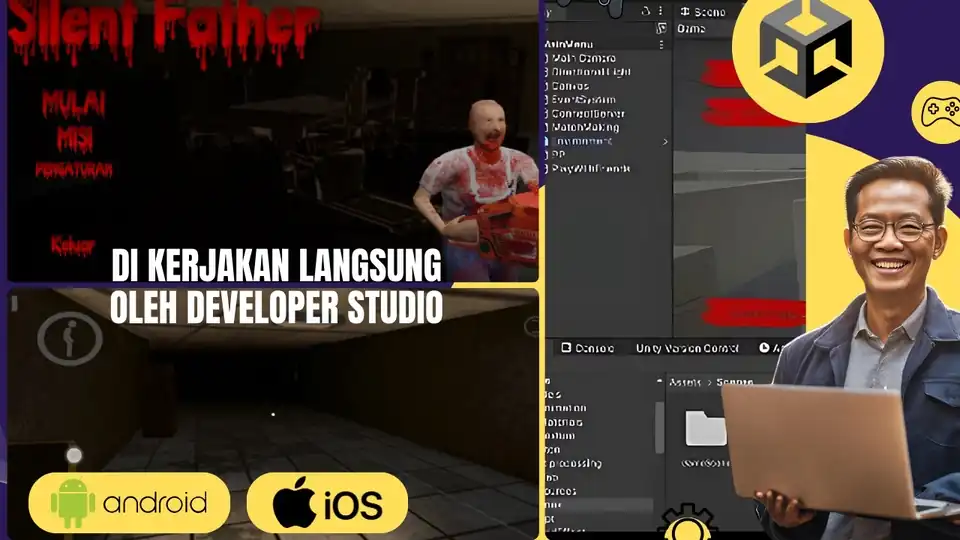Click the Project folder list scrollbar
This screenshot has height=540, width=960.
click(659, 427)
